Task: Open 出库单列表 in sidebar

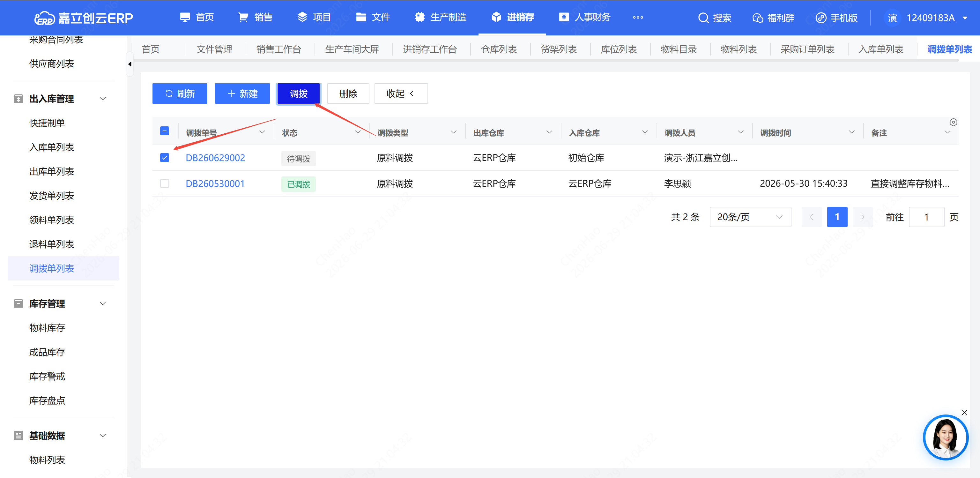Action: coord(52,172)
